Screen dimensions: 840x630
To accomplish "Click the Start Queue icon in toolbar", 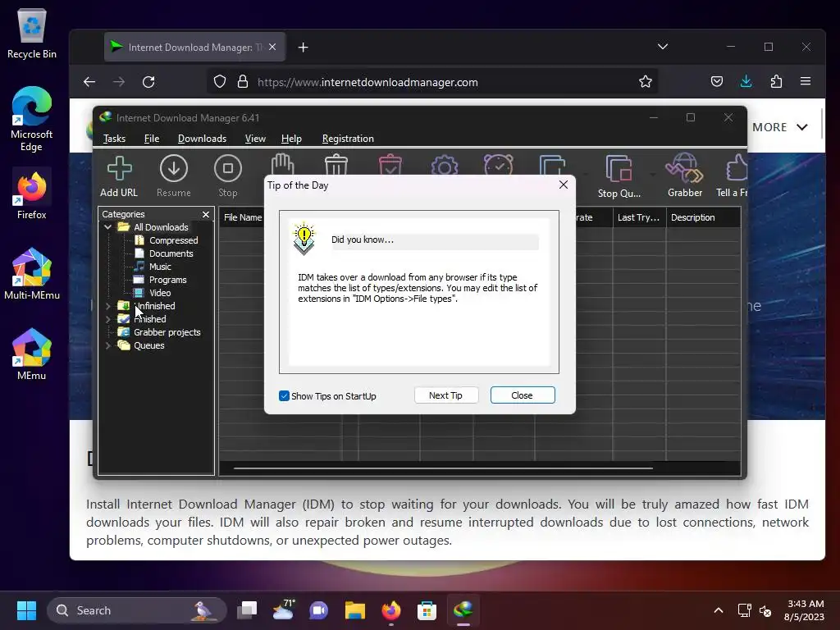I will pos(552,166).
